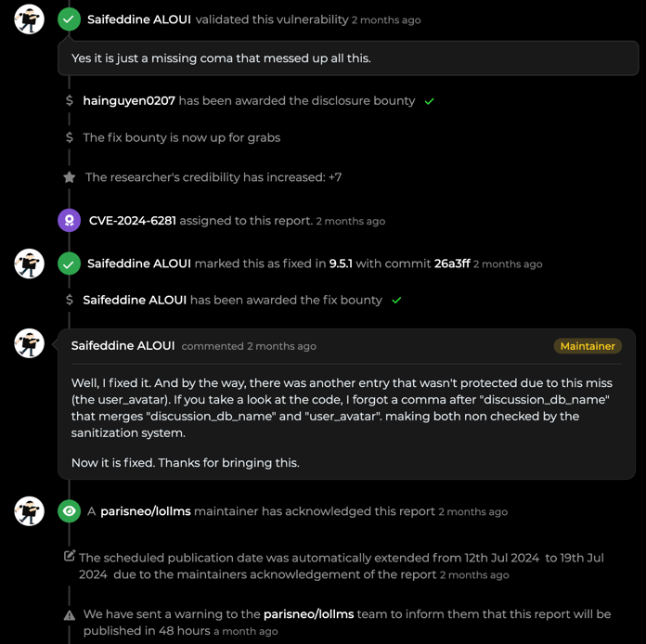Open commit 26a3ff link

pos(451,264)
